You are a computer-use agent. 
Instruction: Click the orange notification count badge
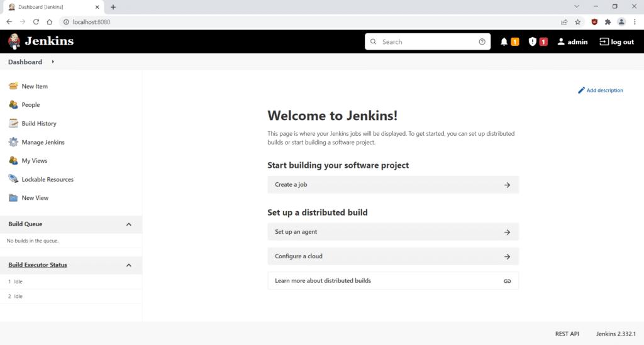(x=514, y=42)
